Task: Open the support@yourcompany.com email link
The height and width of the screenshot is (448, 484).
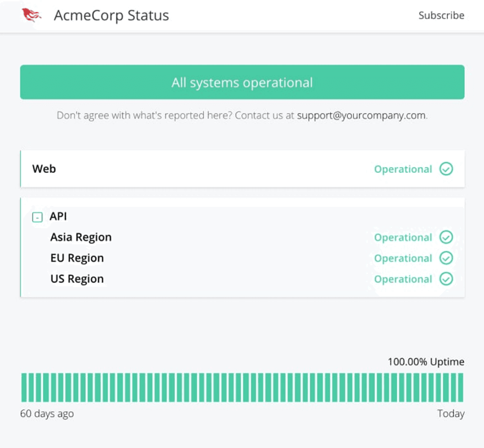Action: click(361, 116)
